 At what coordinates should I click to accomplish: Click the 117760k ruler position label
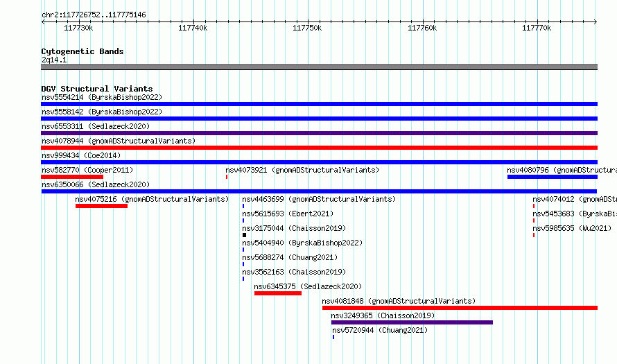(422, 28)
